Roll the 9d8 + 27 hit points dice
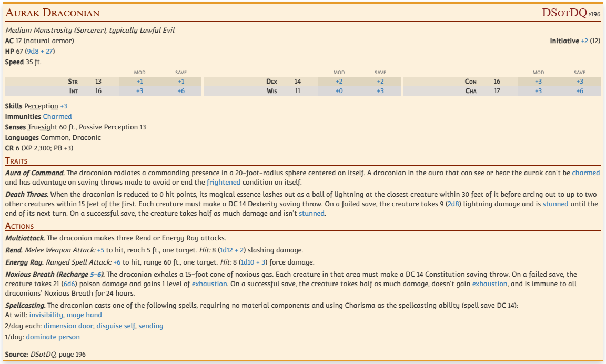 click(39, 51)
